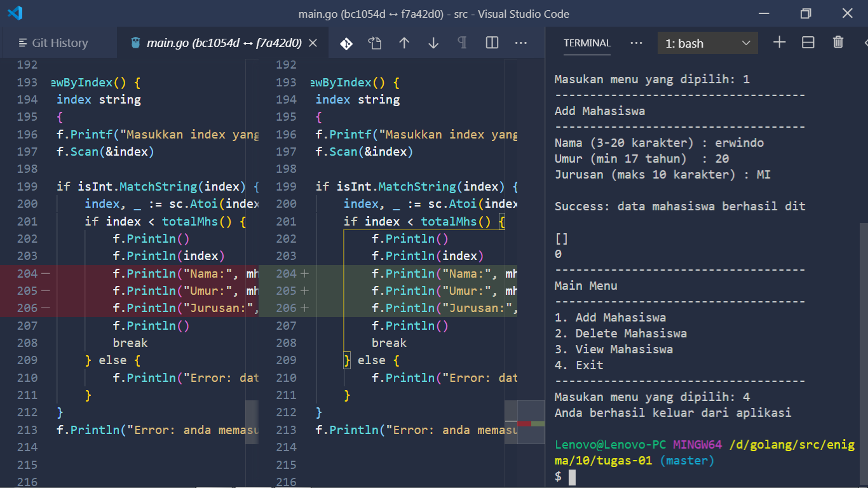Click 'Nama (3-20 karakter) : erwindo' in the terminal

[x=659, y=143]
